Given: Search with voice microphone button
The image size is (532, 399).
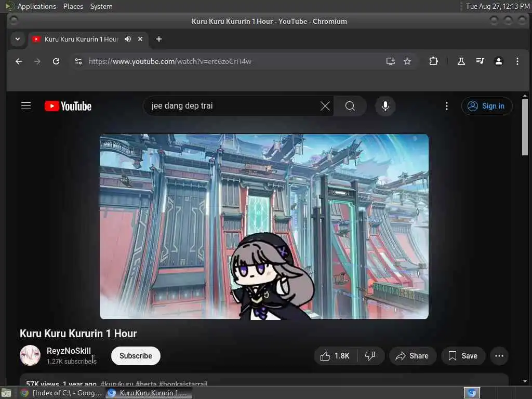Looking at the screenshot, I should 385,106.
